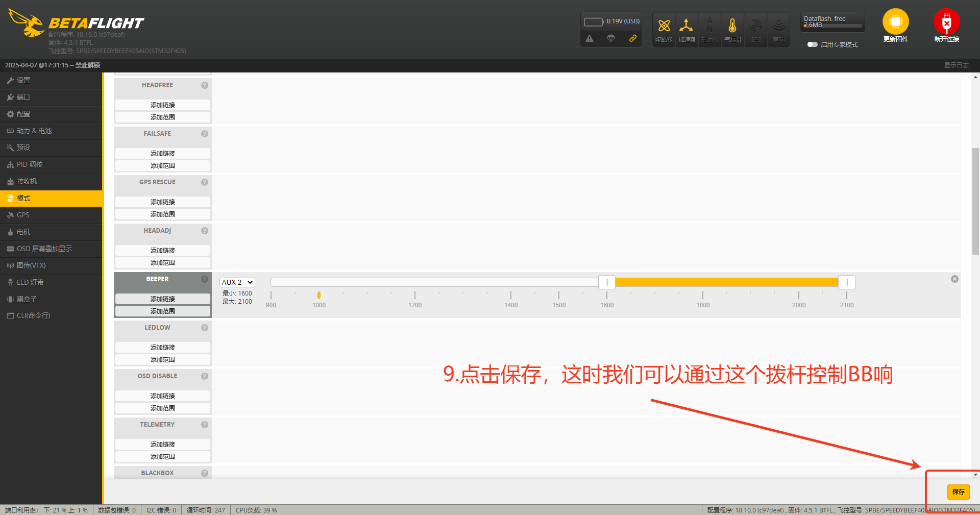Click the scroll down arrow at bottom right
Image resolution: width=980 pixels, height=515 pixels.
[975, 474]
